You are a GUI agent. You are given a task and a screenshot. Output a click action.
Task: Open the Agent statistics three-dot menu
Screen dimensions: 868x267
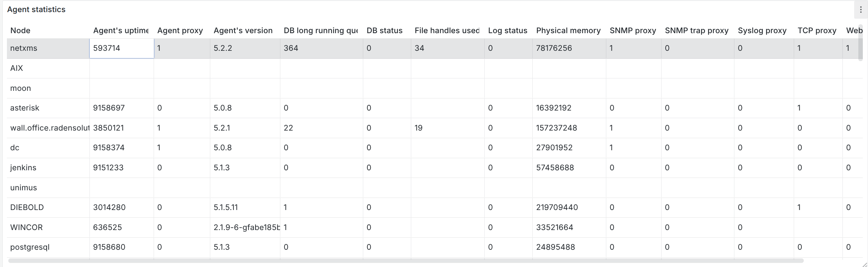860,10
